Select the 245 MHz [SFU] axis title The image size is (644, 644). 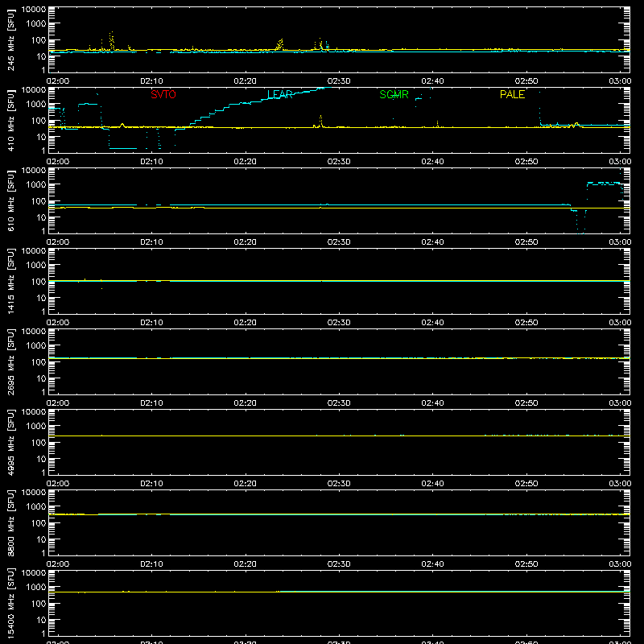point(10,39)
